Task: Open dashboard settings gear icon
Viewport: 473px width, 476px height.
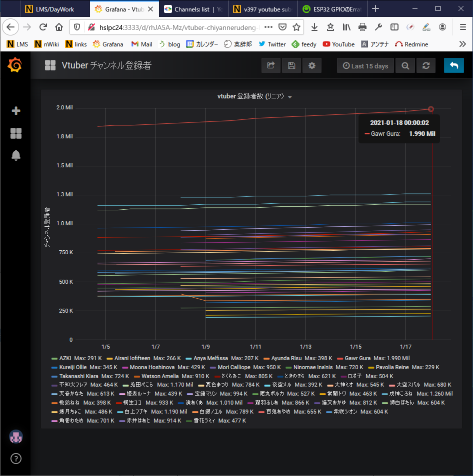Action: click(312, 65)
